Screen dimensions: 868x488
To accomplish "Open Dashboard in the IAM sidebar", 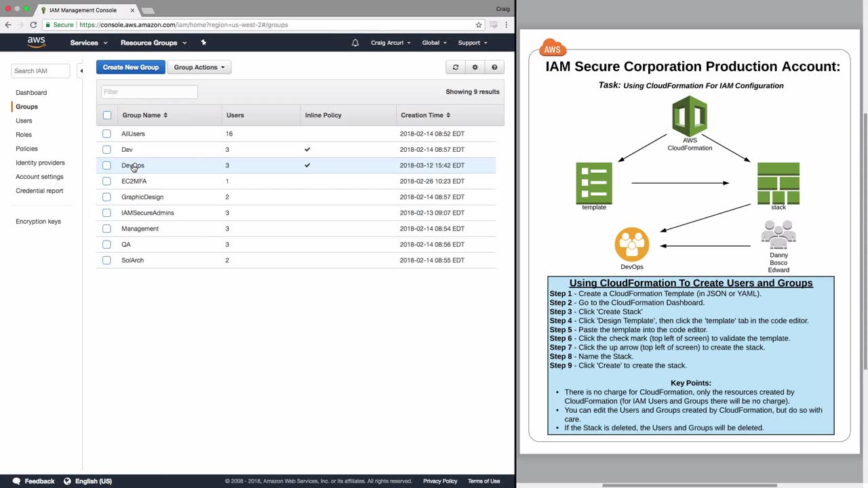I will click(x=31, y=92).
